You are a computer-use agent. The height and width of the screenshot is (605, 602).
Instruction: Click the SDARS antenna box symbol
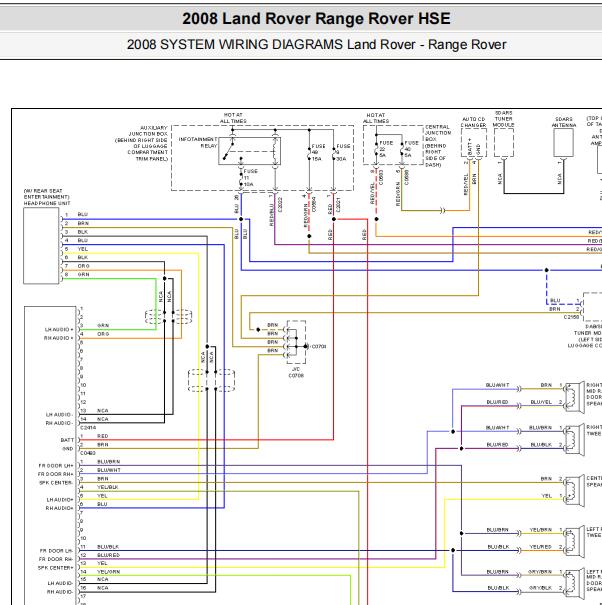coord(563,142)
